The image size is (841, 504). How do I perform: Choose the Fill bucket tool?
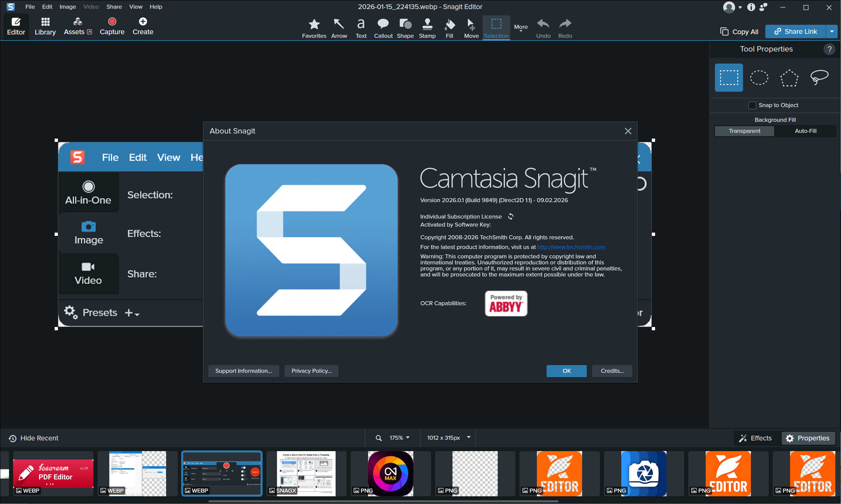tap(449, 28)
